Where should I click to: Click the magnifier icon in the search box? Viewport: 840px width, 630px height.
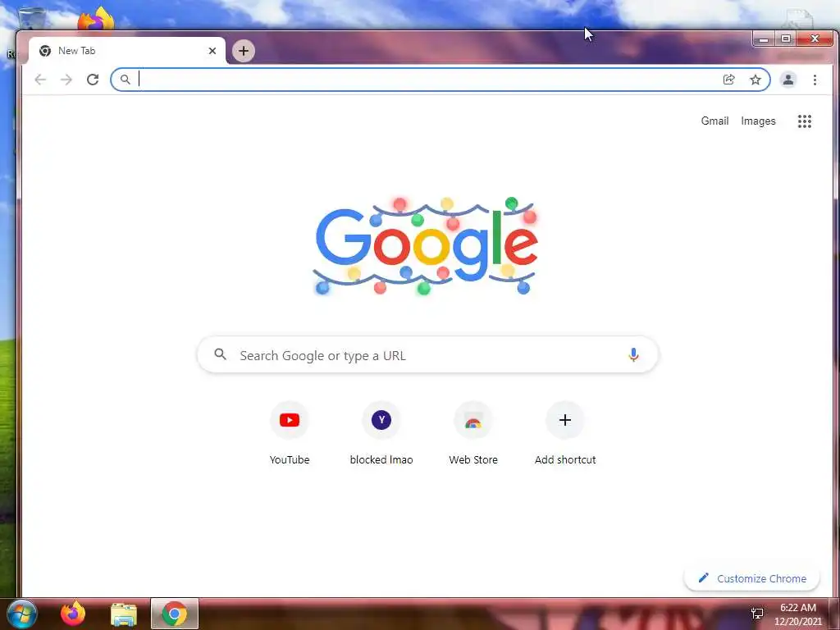click(x=220, y=354)
